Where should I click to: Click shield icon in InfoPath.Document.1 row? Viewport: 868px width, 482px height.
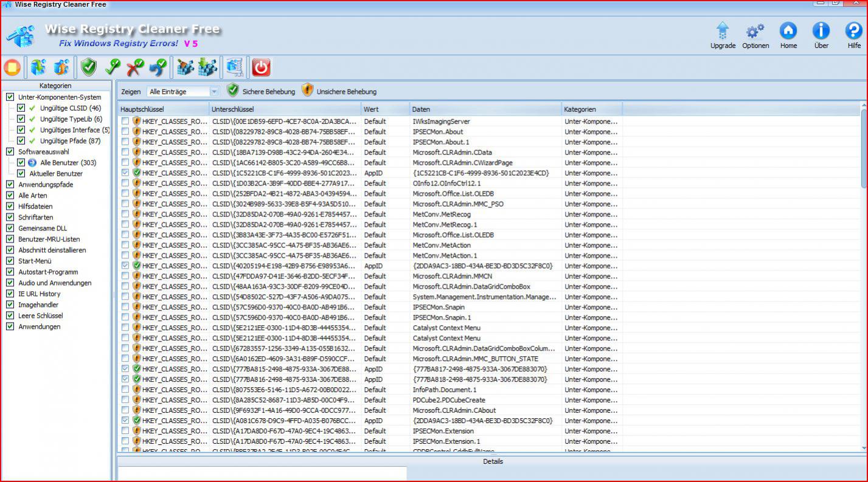(x=137, y=390)
